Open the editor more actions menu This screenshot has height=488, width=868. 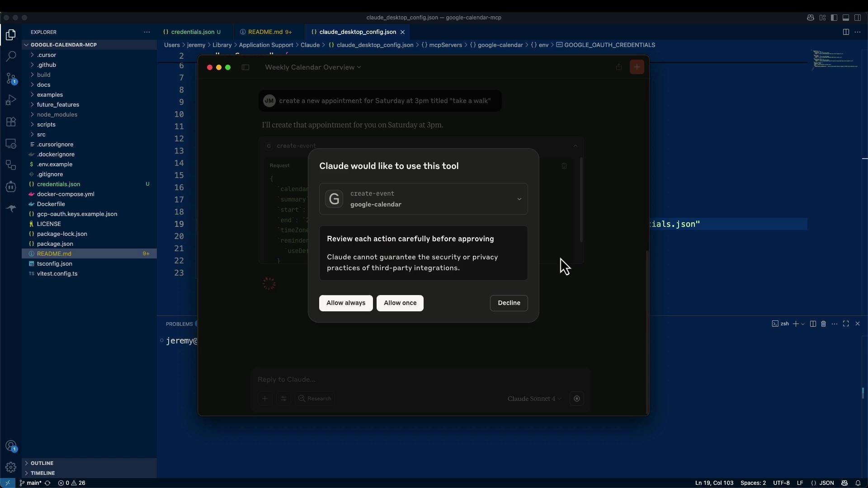click(858, 32)
